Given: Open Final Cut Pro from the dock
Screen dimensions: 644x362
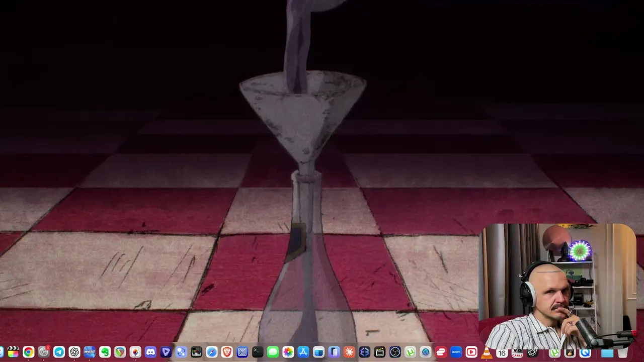Looking at the screenshot, I should click(x=13, y=352).
